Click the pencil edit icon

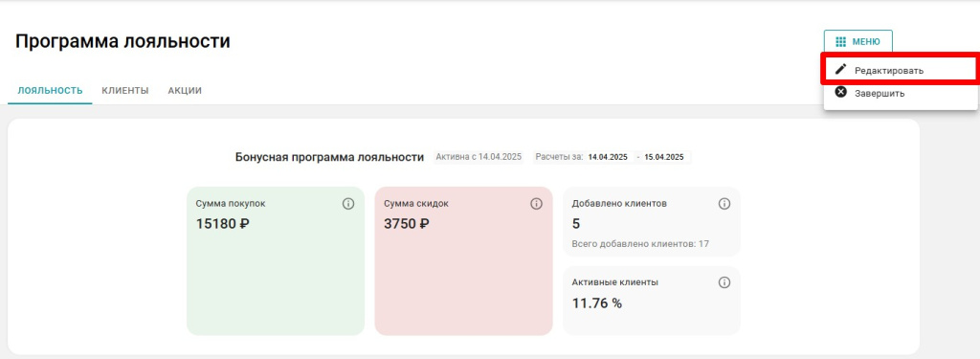(x=840, y=70)
